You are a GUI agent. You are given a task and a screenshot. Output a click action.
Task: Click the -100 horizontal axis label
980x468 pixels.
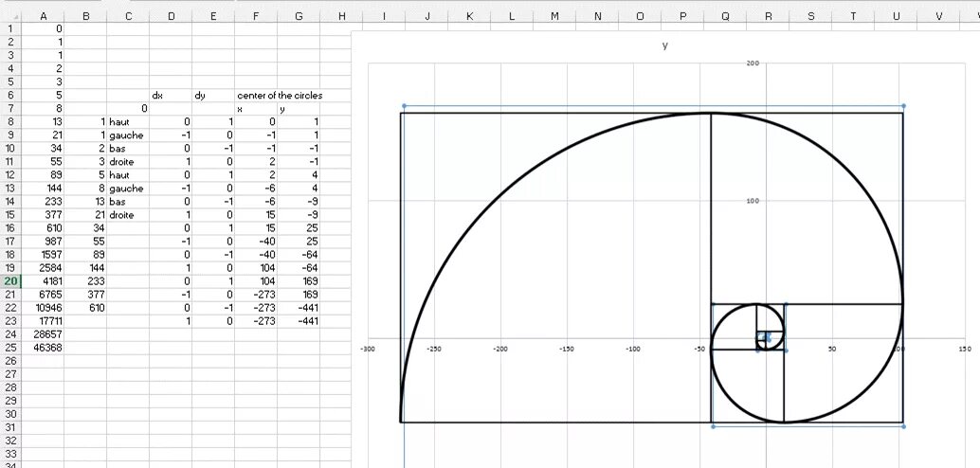tap(632, 350)
